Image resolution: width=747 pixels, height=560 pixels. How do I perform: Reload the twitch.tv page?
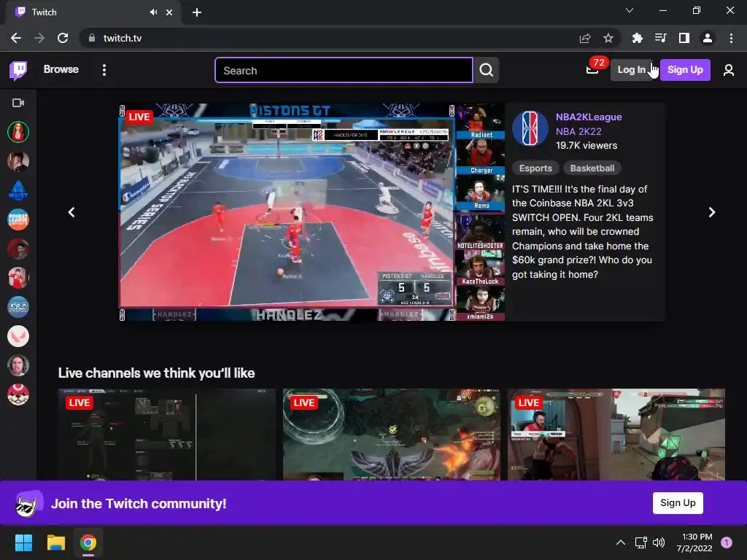[x=63, y=38]
